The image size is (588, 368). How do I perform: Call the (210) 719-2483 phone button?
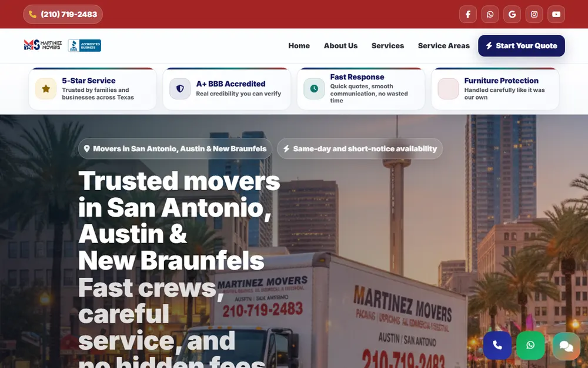click(x=63, y=14)
